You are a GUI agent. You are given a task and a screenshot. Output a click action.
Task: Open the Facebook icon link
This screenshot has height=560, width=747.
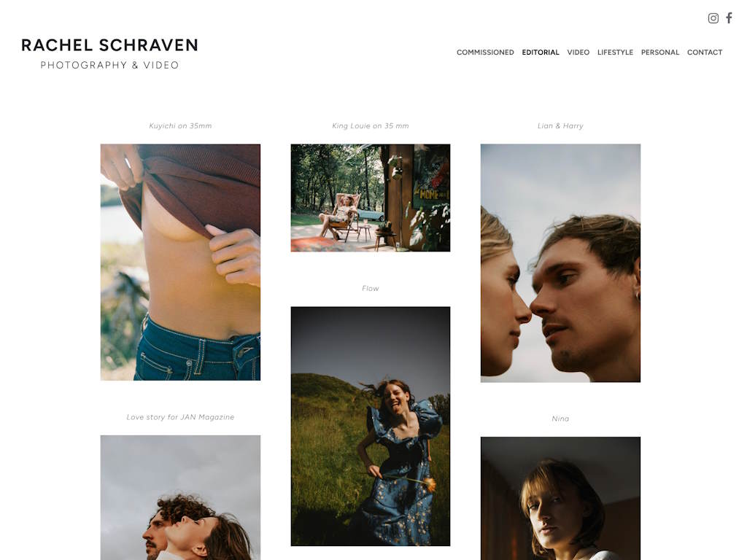[729, 18]
